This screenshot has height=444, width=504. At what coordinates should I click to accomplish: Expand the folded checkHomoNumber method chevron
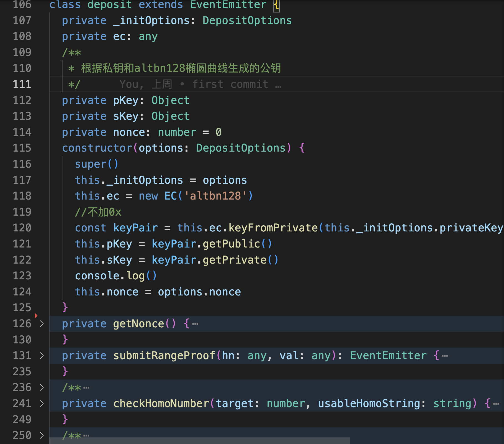pyautogui.click(x=42, y=404)
